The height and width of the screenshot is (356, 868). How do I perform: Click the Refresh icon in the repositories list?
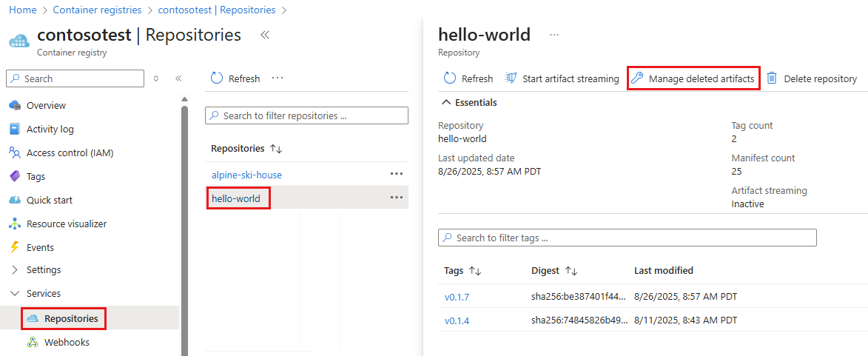pyautogui.click(x=217, y=78)
